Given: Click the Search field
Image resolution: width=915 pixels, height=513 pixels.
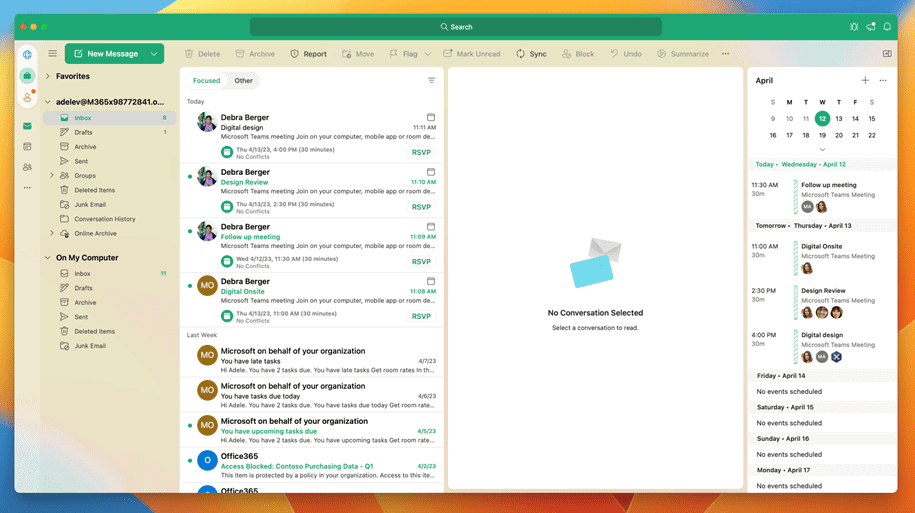Looking at the screenshot, I should tap(456, 27).
